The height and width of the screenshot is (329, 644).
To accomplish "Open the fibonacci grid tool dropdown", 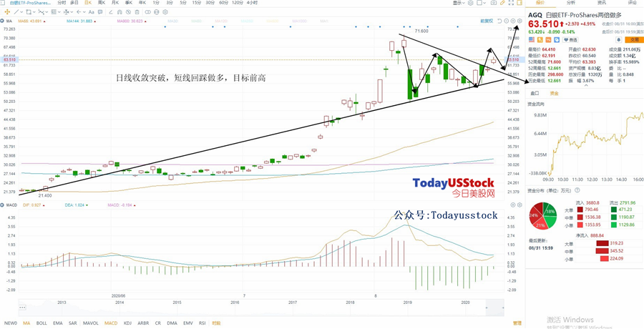I will point(59,12).
